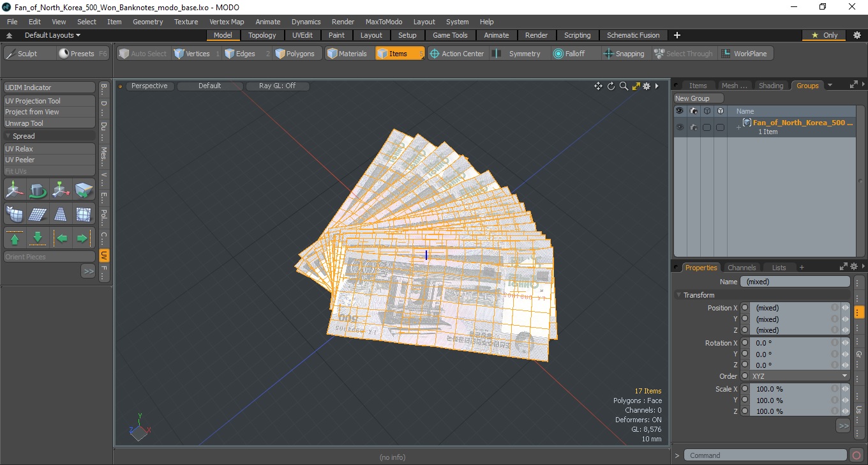Click the align UVs left arrow icon
This screenshot has width=868, height=465.
[61, 238]
